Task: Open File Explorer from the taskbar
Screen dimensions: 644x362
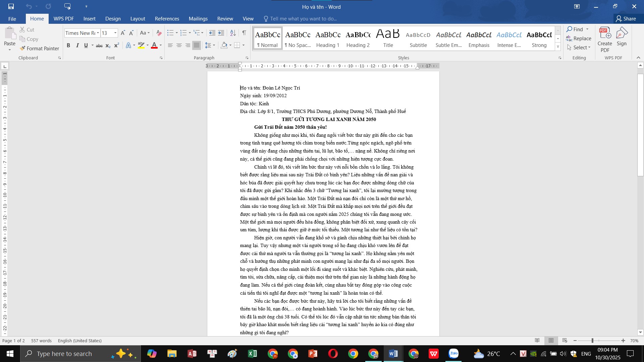Action: pyautogui.click(x=172, y=354)
